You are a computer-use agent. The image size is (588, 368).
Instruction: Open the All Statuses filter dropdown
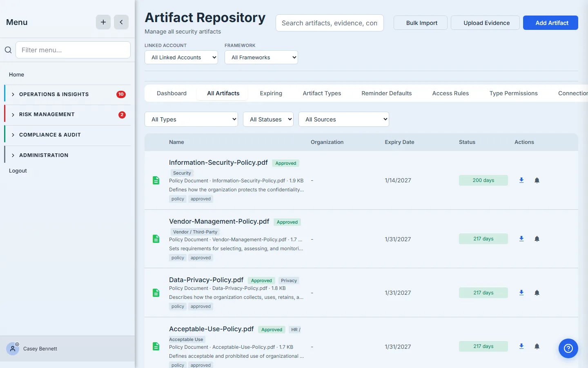click(268, 119)
